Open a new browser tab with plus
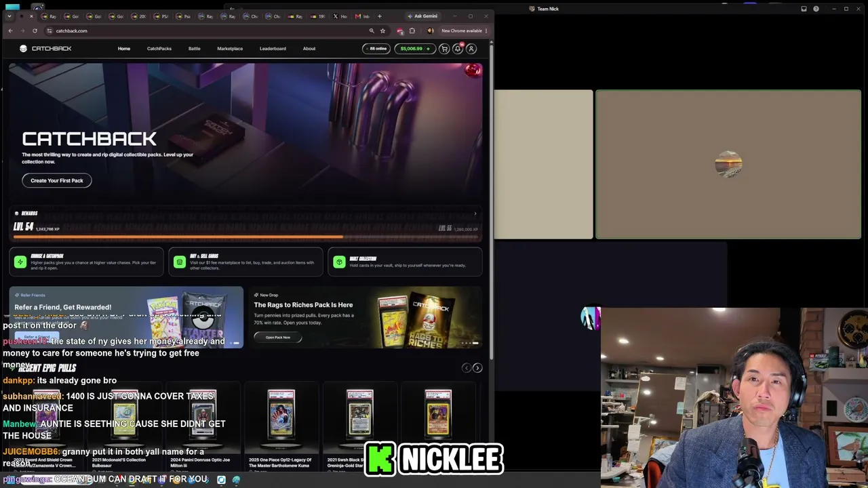868x488 pixels. (x=379, y=16)
